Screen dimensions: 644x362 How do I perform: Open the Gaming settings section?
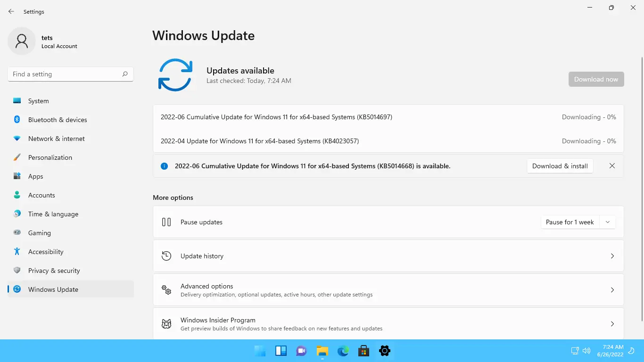71,233
